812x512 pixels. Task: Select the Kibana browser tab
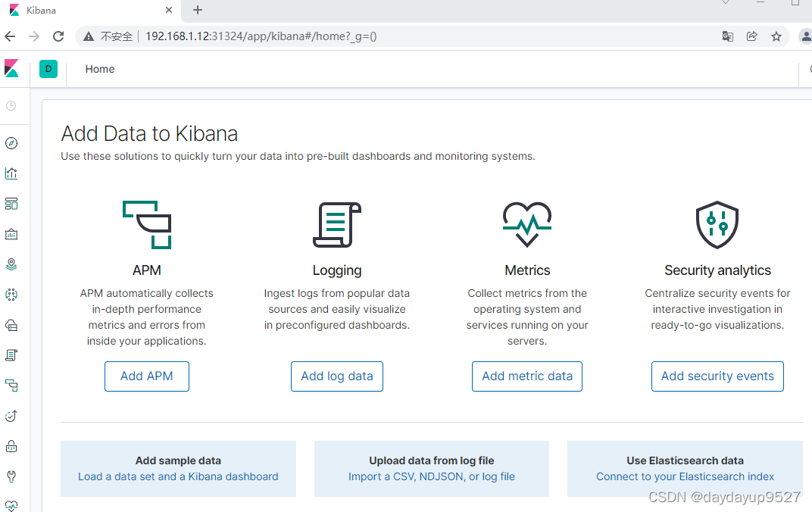coord(90,10)
